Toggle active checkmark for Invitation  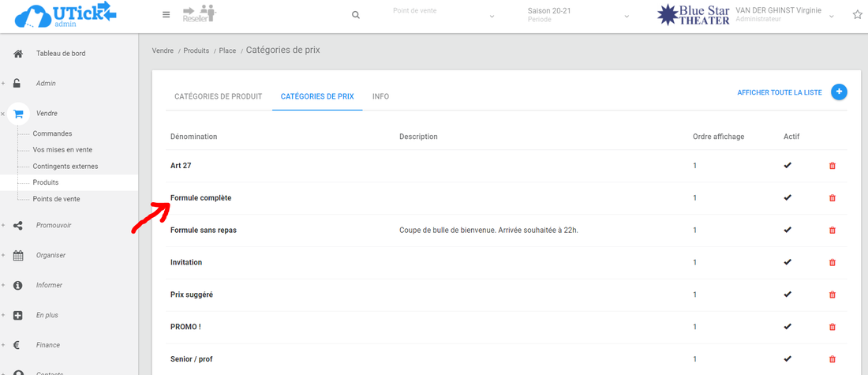tap(787, 262)
